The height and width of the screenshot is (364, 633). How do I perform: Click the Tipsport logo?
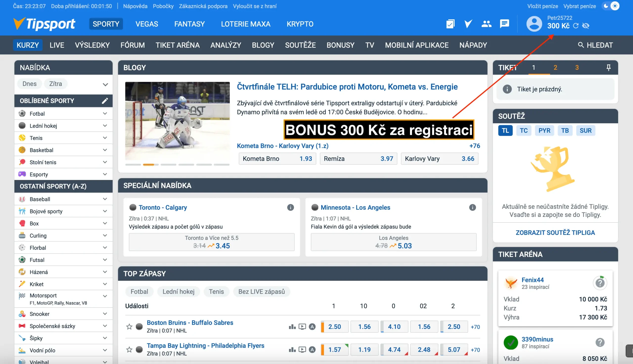(44, 24)
